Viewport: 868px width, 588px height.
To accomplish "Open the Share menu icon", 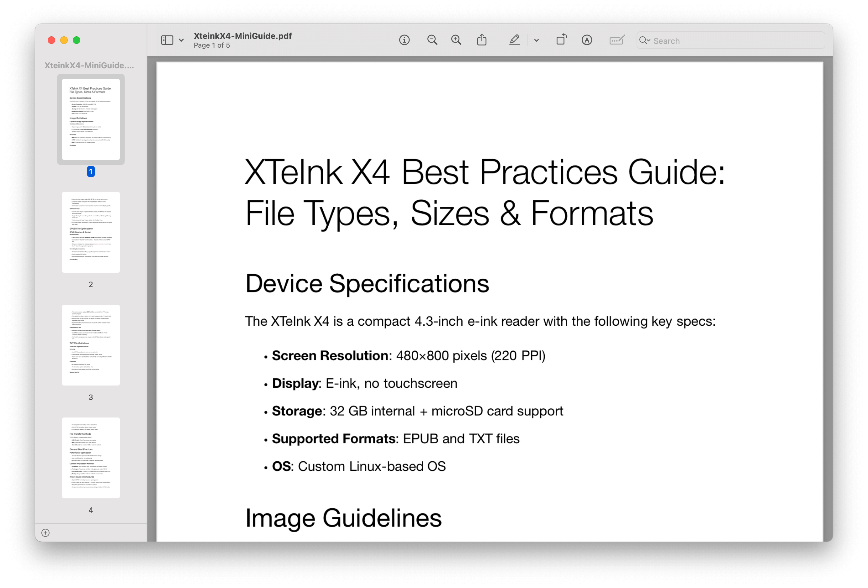I will [x=482, y=40].
